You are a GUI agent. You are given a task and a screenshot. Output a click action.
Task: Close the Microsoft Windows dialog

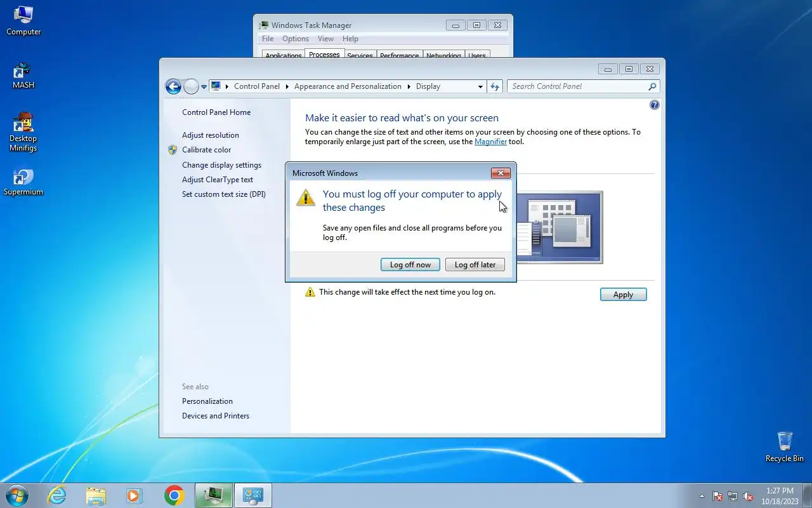click(x=501, y=173)
